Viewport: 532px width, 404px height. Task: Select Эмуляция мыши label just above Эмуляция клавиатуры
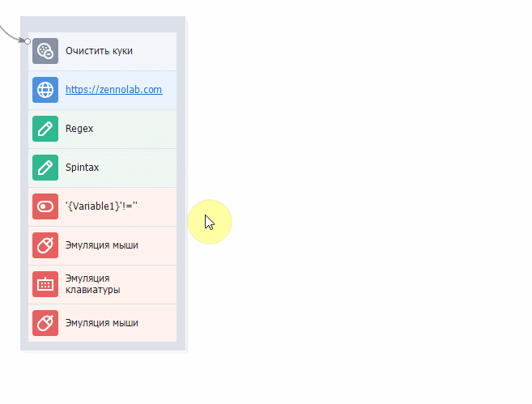click(x=102, y=245)
